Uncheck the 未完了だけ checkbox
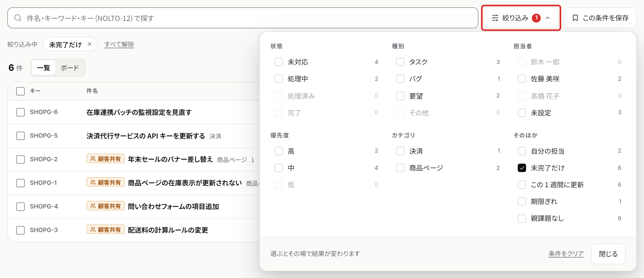644x278 pixels. coord(522,168)
